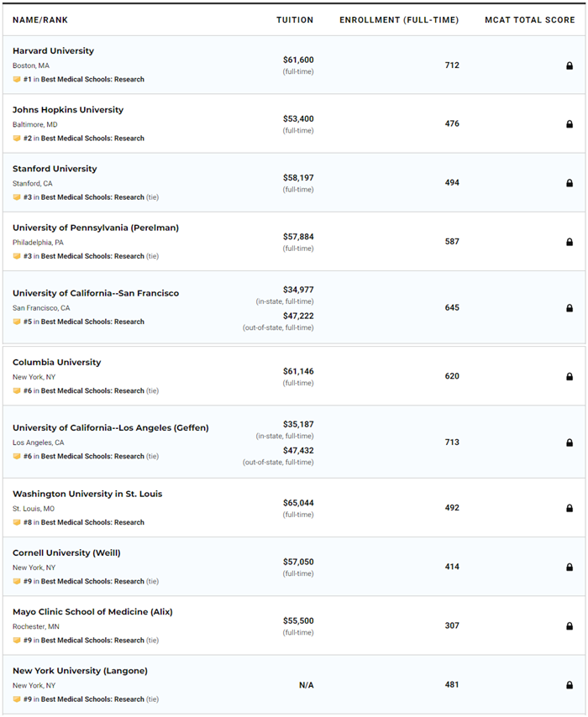
Task: Open University of Pennsylvania (Perelman) link
Action: tap(95, 228)
